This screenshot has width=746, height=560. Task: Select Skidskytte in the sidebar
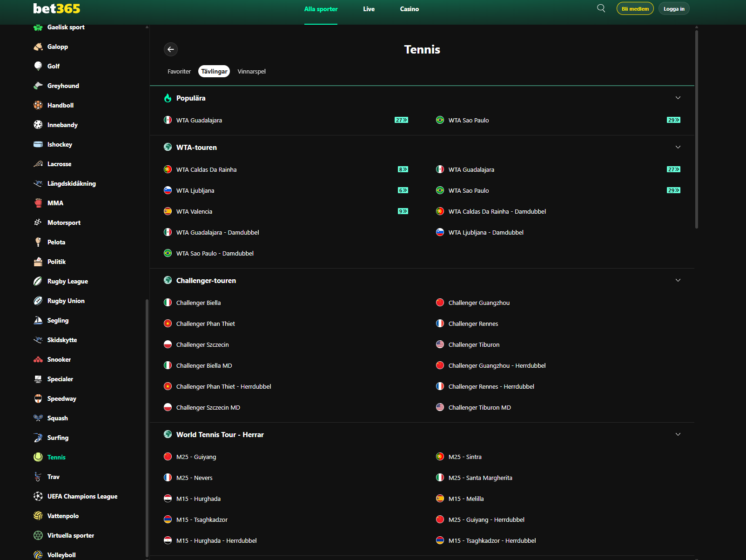pos(62,340)
